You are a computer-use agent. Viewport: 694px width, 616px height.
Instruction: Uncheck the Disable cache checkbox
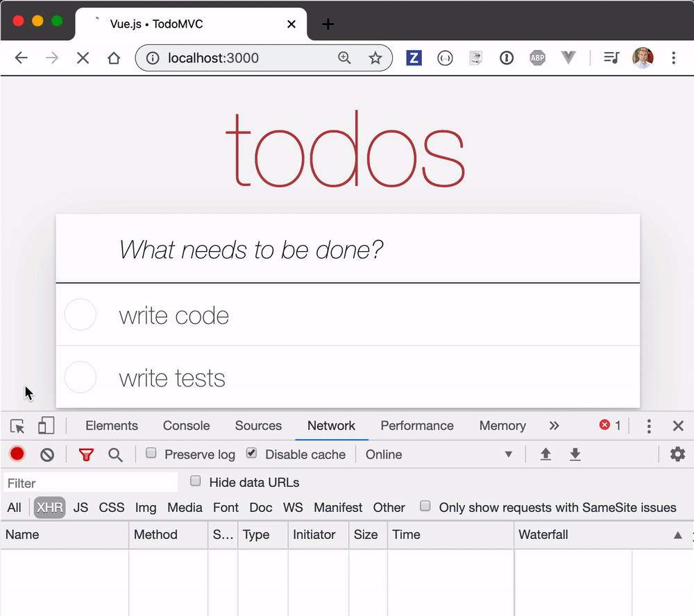[x=252, y=454]
